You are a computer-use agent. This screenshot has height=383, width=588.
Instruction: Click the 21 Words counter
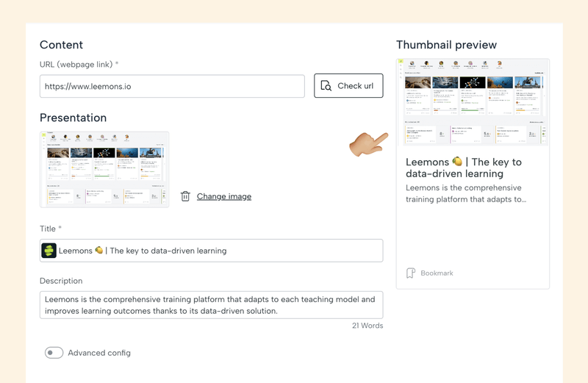(367, 326)
